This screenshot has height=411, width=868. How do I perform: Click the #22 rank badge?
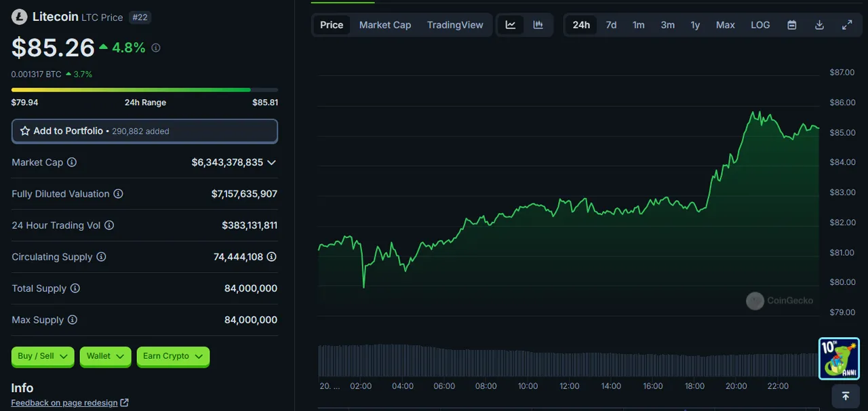coord(140,17)
